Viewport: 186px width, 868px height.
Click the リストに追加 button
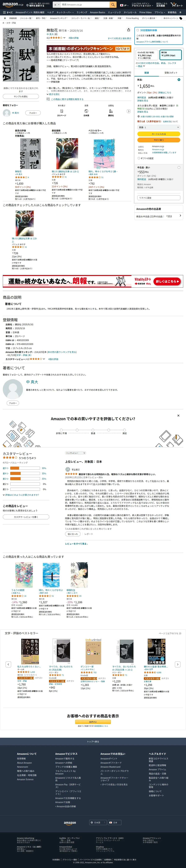tap(159, 198)
